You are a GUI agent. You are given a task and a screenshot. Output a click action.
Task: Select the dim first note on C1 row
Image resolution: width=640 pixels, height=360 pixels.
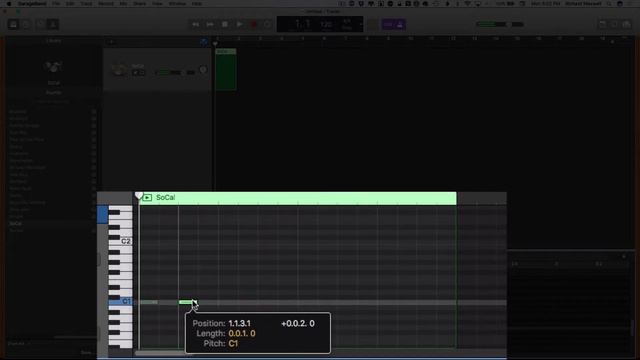149,302
